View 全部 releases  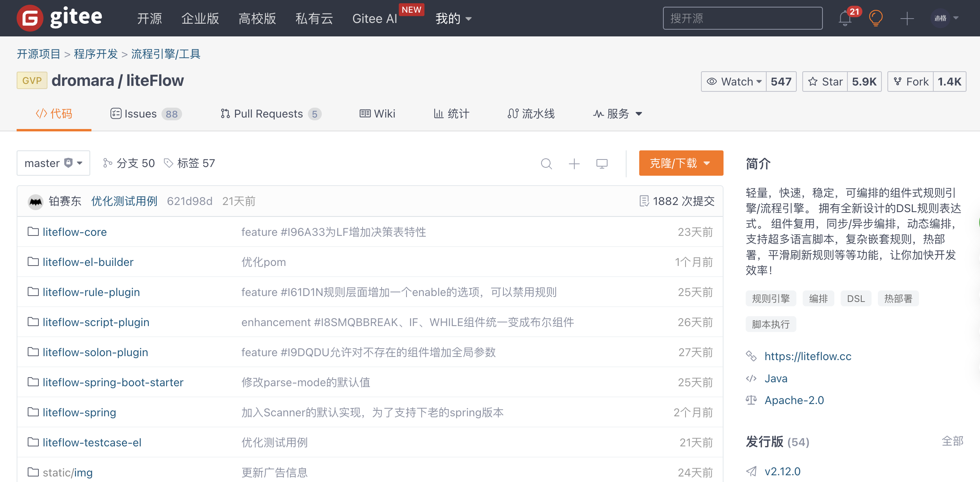pyautogui.click(x=953, y=441)
